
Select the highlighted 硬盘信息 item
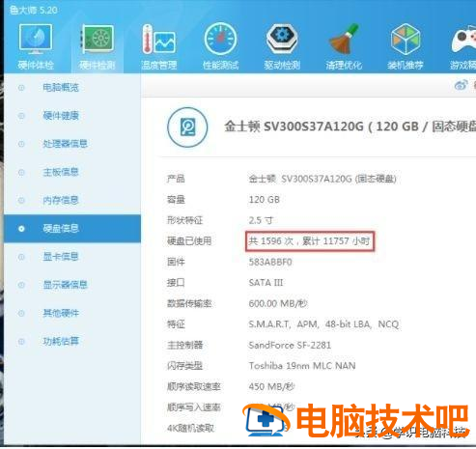click(x=72, y=229)
